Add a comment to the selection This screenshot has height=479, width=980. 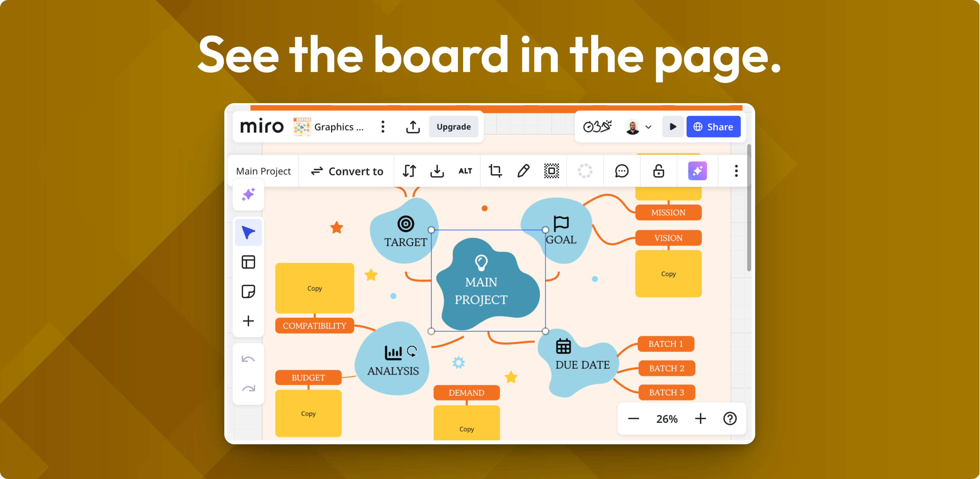coord(622,171)
